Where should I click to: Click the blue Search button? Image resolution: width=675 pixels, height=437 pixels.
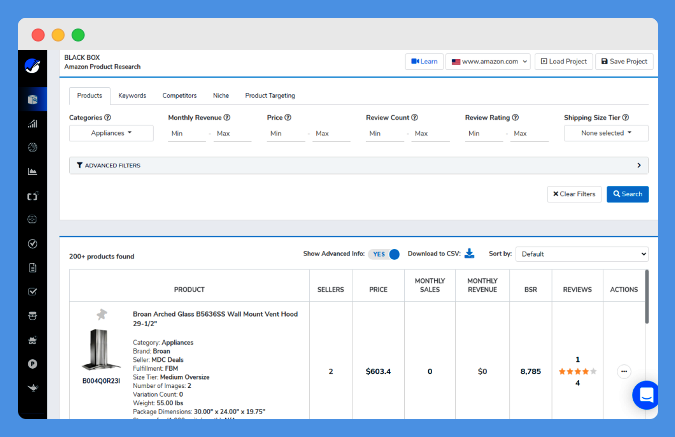[x=628, y=194]
